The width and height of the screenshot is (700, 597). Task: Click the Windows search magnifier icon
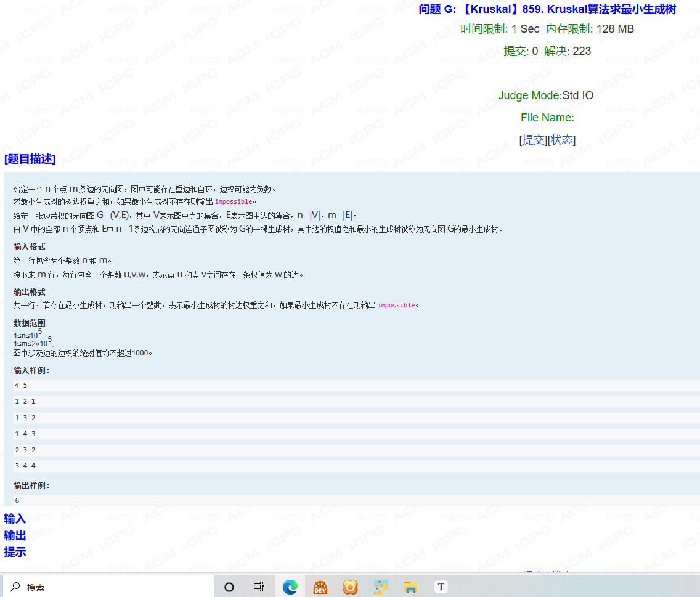15,587
